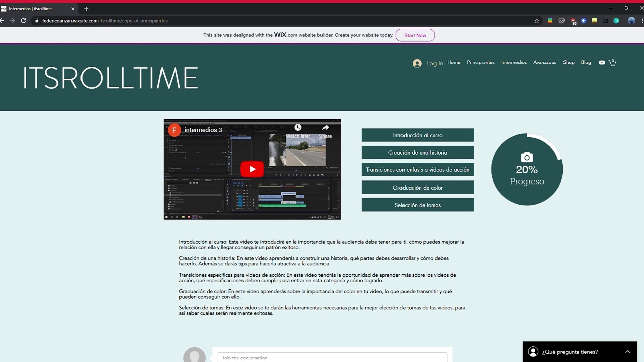The image size is (644, 362).
Task: Click the Share arrow on the video
Action: (x=325, y=128)
